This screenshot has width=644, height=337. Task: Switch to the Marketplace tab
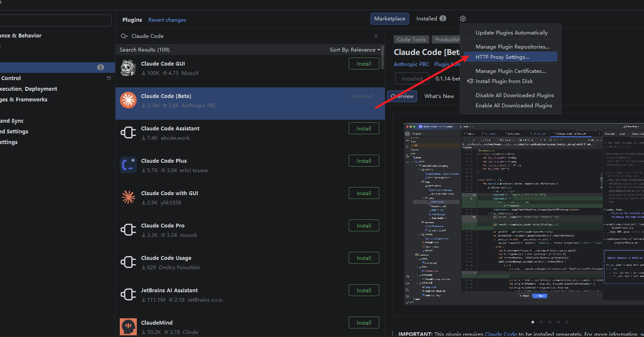click(x=390, y=19)
